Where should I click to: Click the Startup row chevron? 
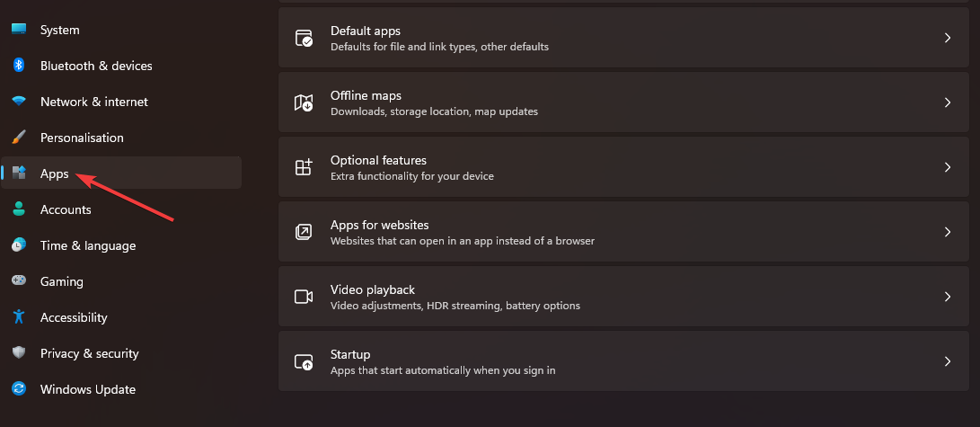tap(947, 361)
